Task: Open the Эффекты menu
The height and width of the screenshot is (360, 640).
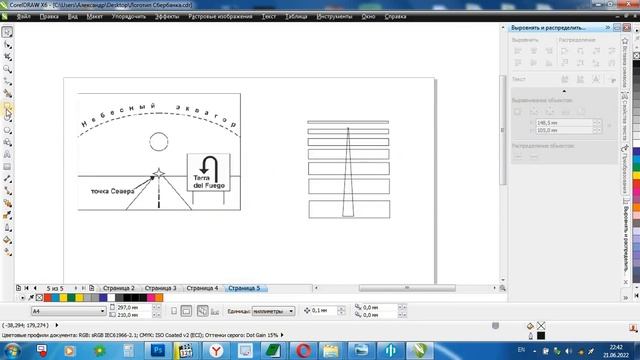Action: point(167,16)
